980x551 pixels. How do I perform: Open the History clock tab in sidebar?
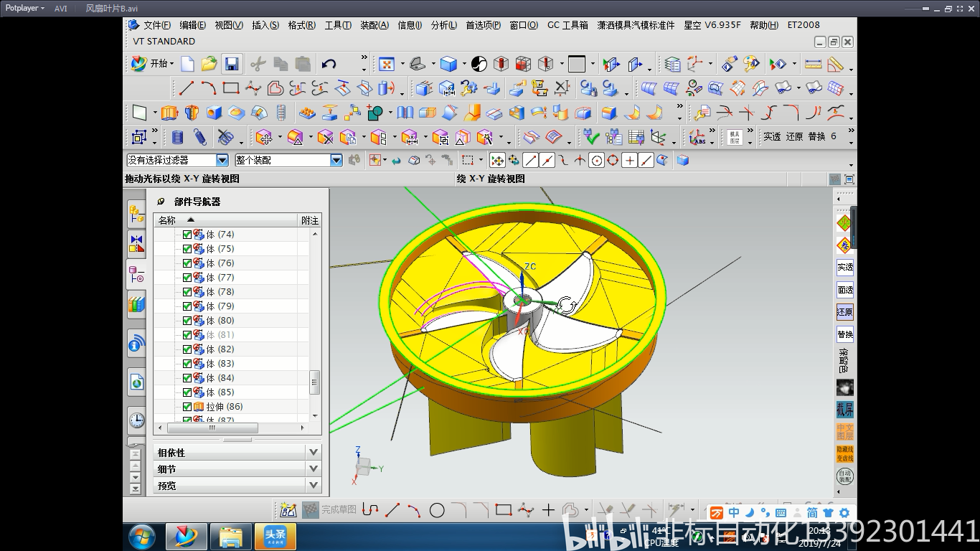[136, 420]
